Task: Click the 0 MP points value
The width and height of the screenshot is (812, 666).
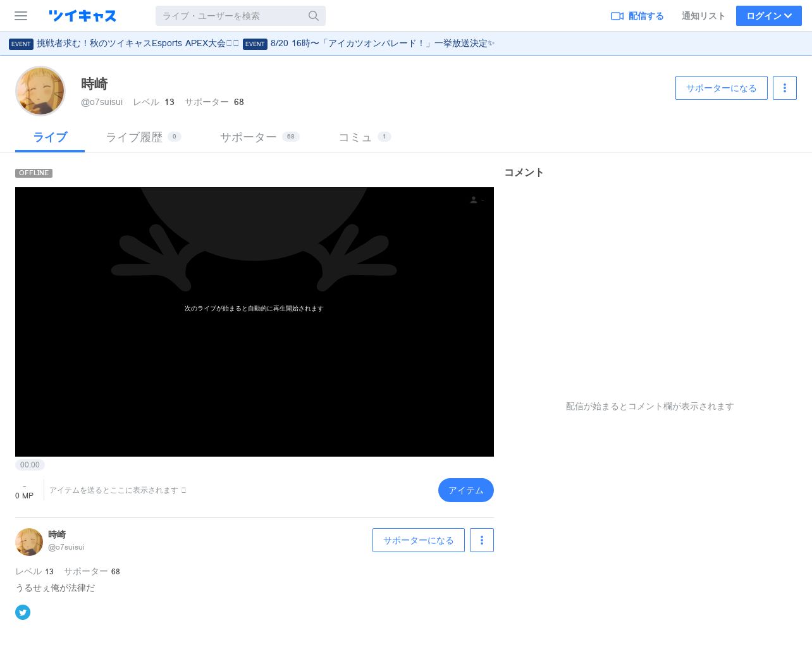Action: (x=24, y=496)
